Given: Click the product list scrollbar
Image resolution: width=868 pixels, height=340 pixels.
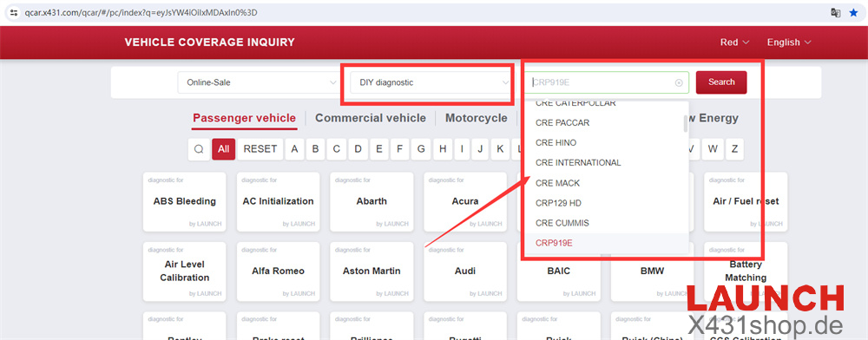Looking at the screenshot, I should pyautogui.click(x=686, y=123).
